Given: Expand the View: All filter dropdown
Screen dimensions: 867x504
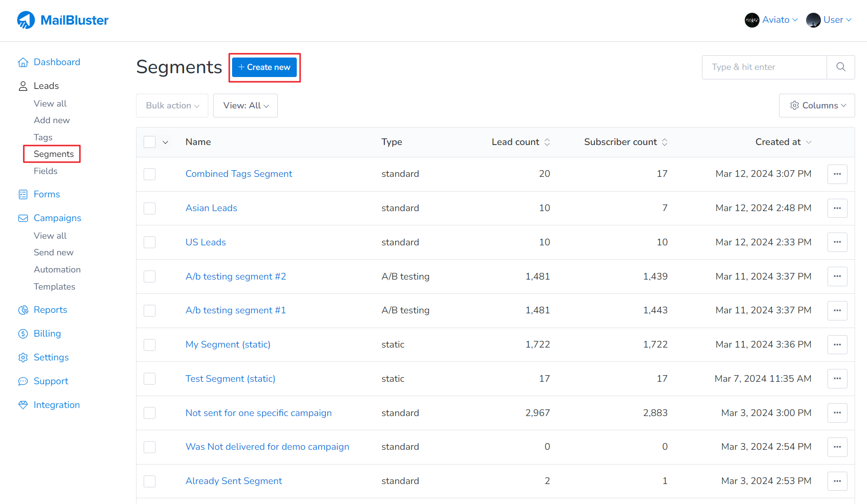Looking at the screenshot, I should [x=245, y=106].
